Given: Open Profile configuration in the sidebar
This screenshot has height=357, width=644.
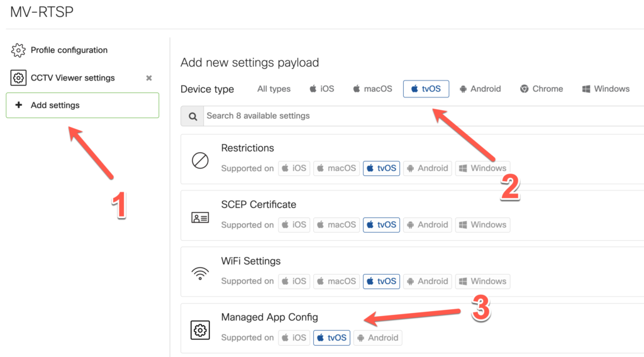Looking at the screenshot, I should click(69, 50).
